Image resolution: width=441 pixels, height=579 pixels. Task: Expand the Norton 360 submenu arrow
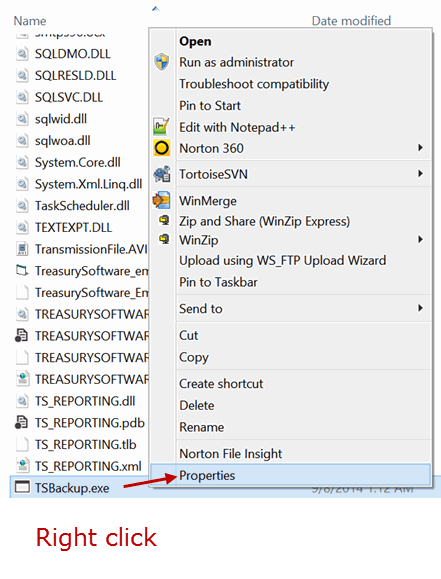point(420,148)
